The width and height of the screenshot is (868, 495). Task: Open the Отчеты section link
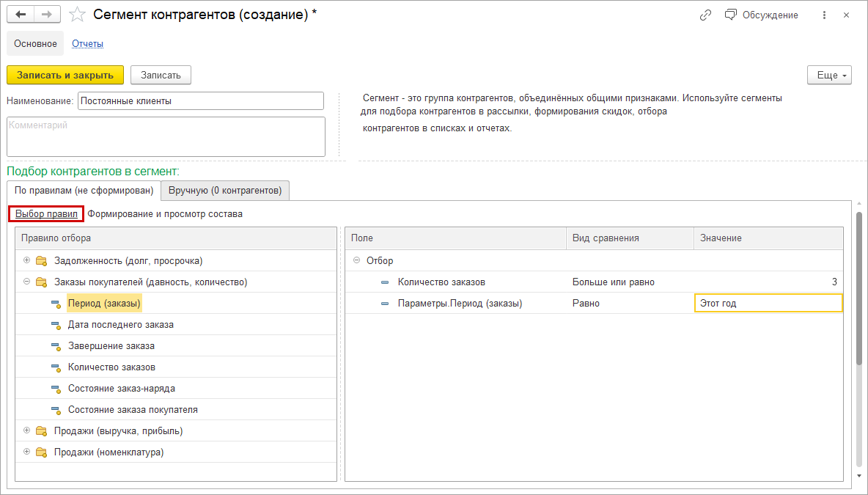[87, 44]
